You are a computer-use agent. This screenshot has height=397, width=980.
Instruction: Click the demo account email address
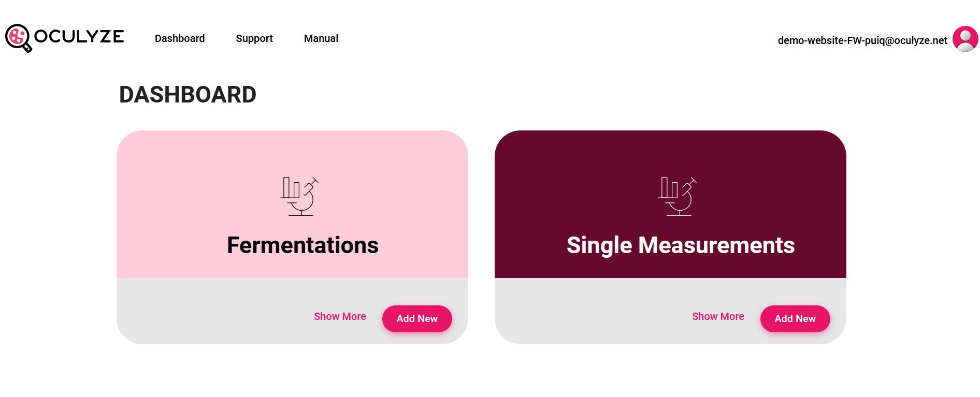862,40
